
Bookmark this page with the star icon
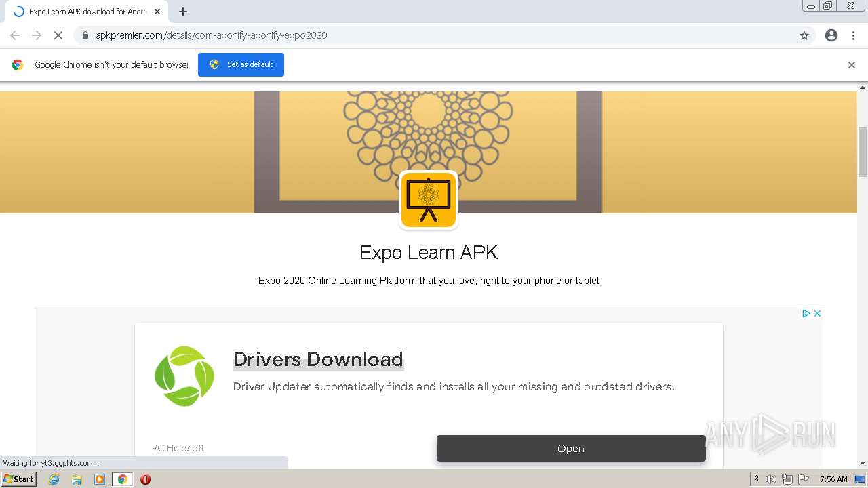tap(804, 35)
